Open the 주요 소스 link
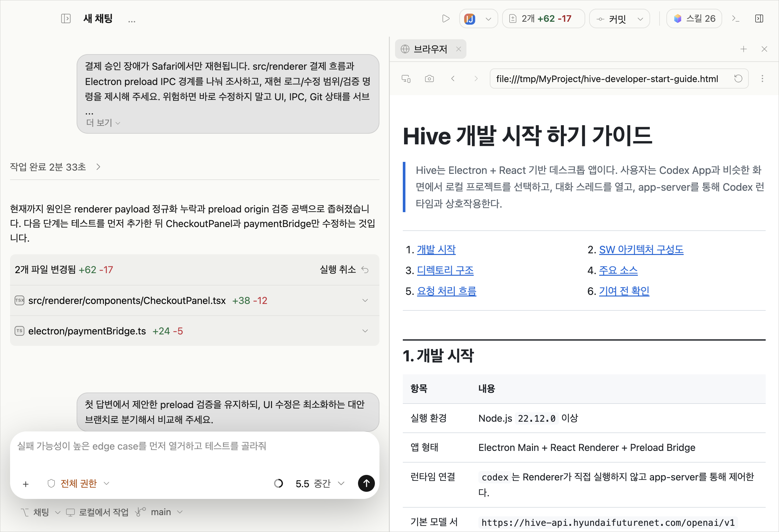The image size is (779, 532). pos(618,270)
